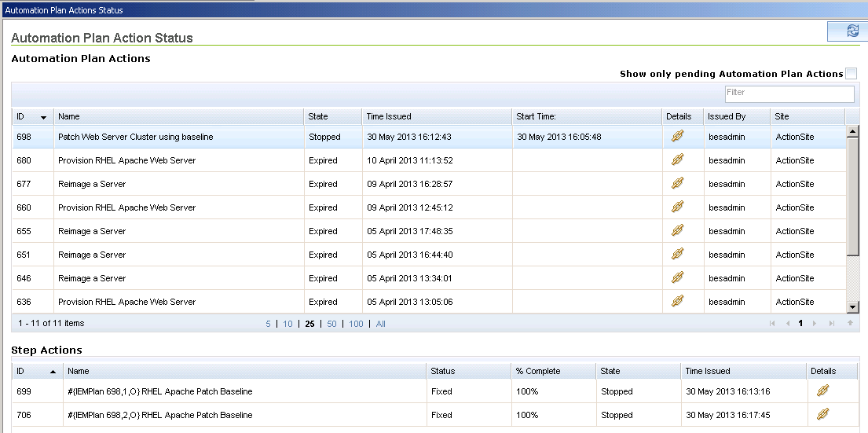Screen dimensions: 868x433
Task: Click scrollbar up arrow of plan actions table
Action: click(x=852, y=131)
